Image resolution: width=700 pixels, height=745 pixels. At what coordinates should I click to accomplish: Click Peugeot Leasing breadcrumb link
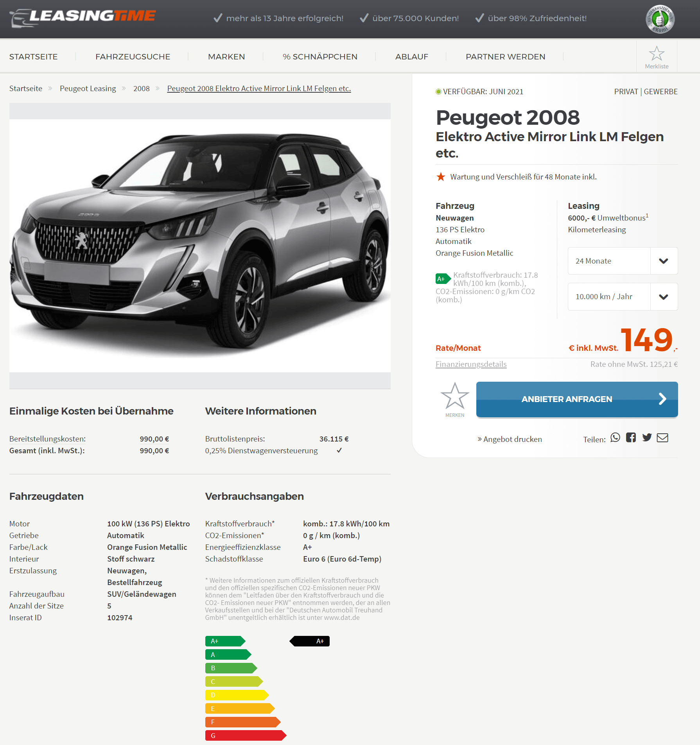tap(88, 88)
